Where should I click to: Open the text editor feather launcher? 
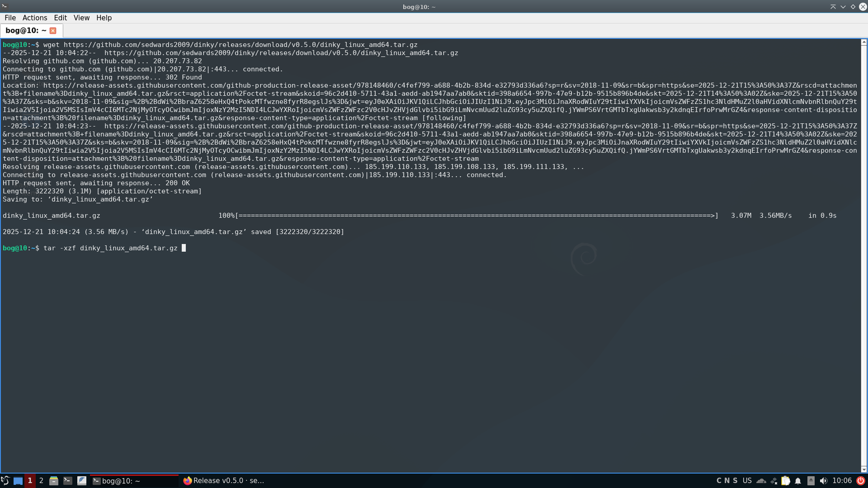[82, 481]
